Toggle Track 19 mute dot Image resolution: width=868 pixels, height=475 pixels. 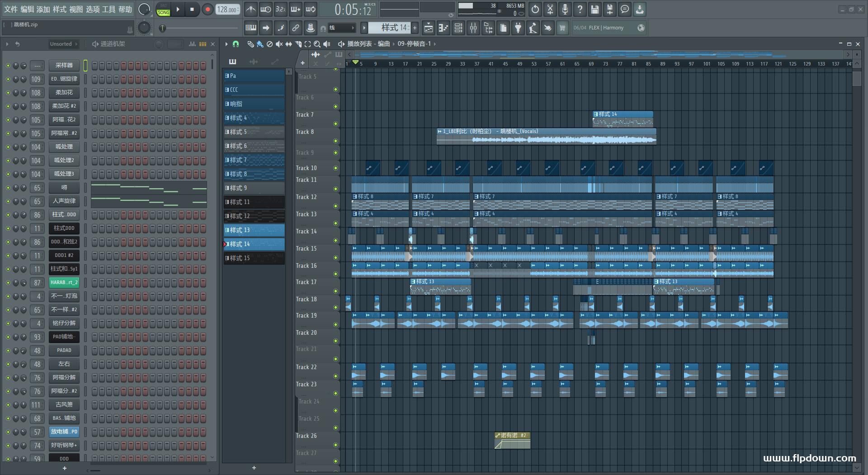(335, 325)
